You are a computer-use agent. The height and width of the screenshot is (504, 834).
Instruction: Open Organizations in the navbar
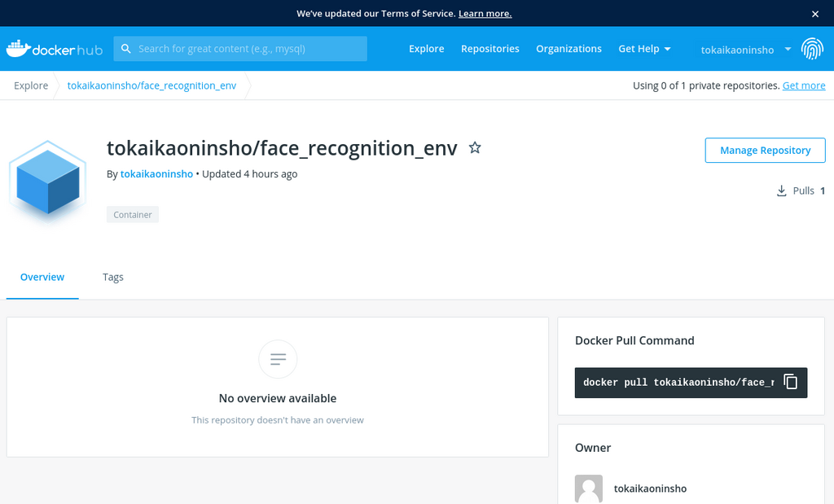pyautogui.click(x=568, y=49)
